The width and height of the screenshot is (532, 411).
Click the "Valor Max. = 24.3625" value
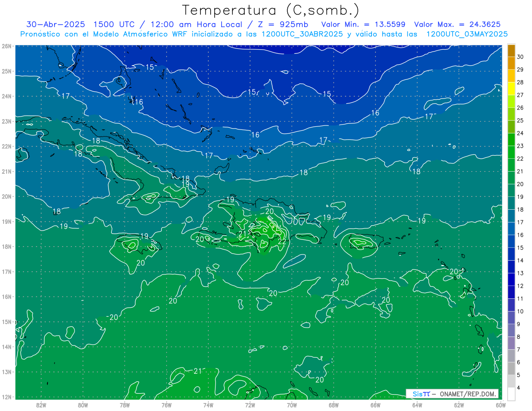pyautogui.click(x=458, y=24)
